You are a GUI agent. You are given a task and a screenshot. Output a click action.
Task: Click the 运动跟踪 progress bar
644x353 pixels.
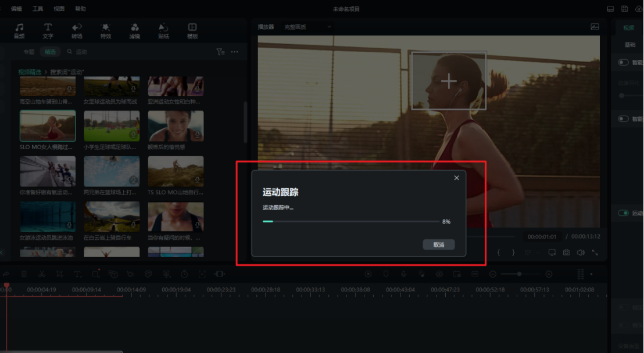coord(350,221)
